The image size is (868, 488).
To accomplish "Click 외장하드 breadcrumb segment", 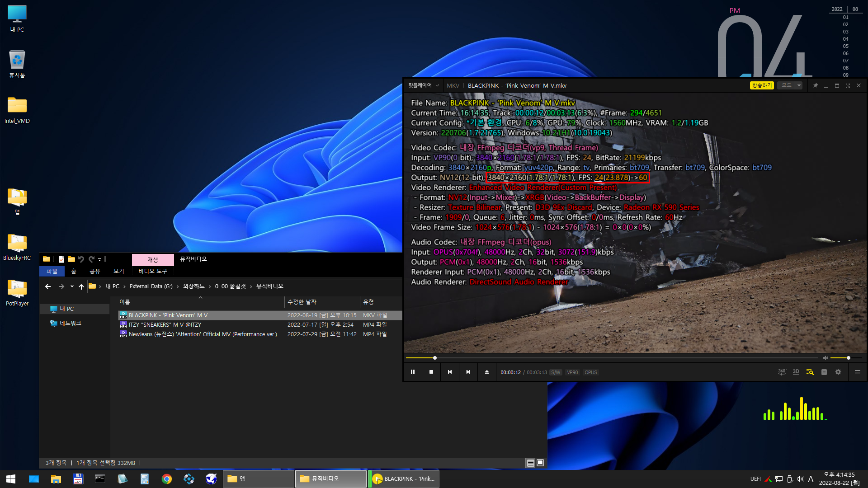I will [193, 286].
